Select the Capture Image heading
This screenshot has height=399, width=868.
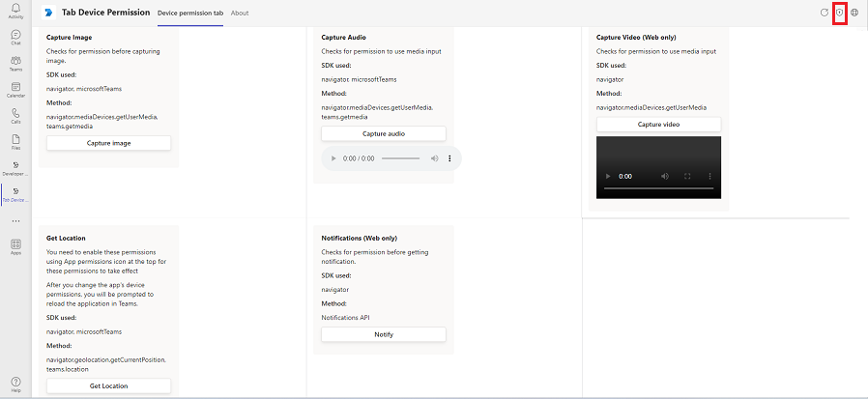[x=70, y=37]
